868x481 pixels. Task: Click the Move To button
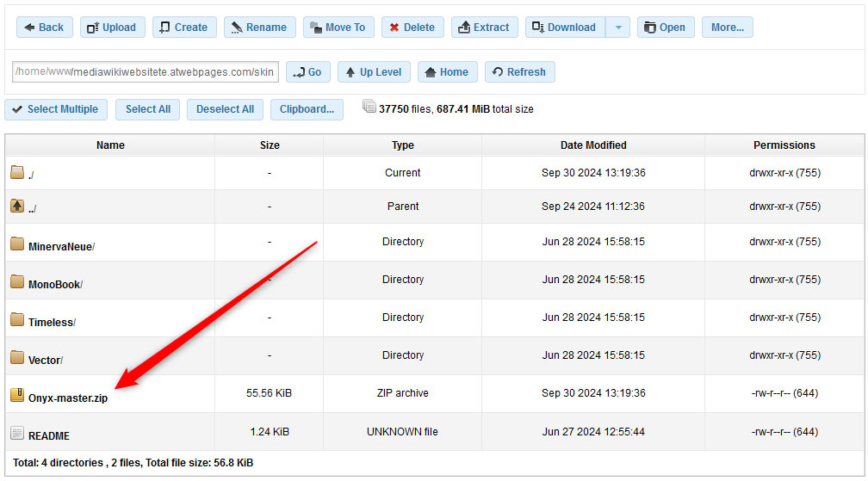point(338,27)
